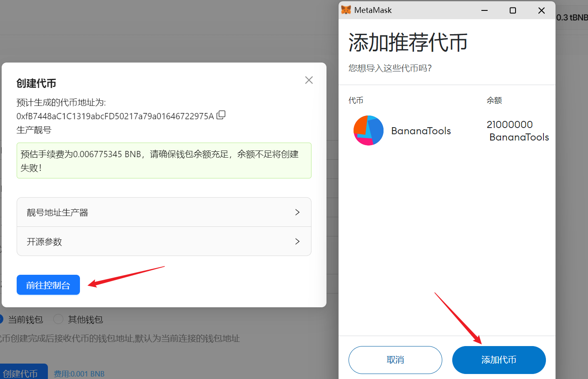
Task: Click the BananaTools token logo
Action: [x=368, y=131]
